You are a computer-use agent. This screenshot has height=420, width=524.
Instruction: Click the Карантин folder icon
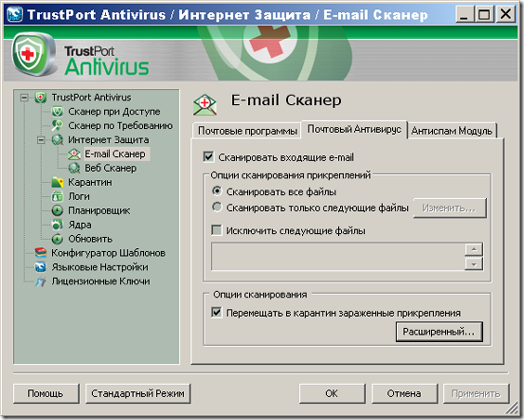58,182
